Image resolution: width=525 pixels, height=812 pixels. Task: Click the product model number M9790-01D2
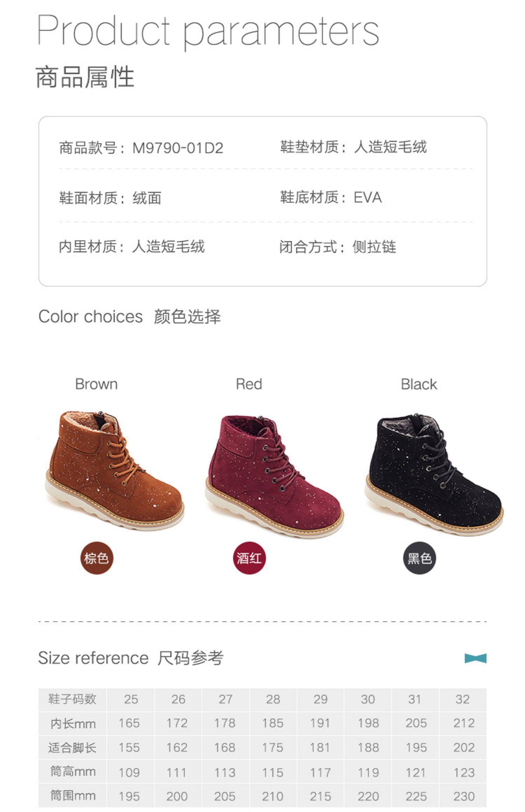(178, 148)
